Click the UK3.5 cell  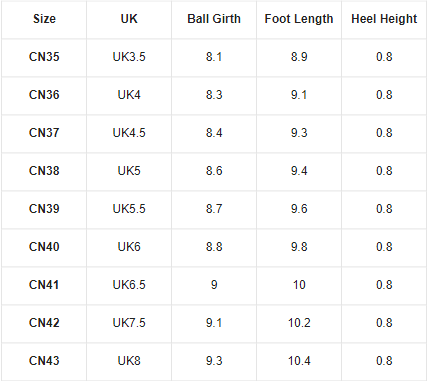(129, 57)
